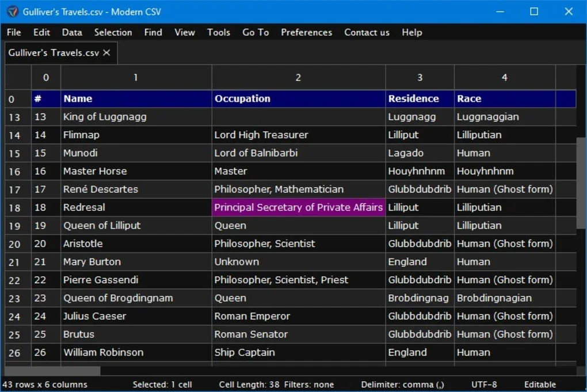Open the File menu
This screenshot has width=587, height=392.
pyautogui.click(x=13, y=32)
